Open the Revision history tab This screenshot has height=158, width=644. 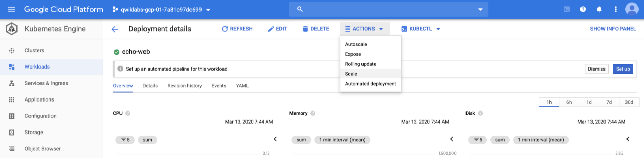tap(185, 86)
